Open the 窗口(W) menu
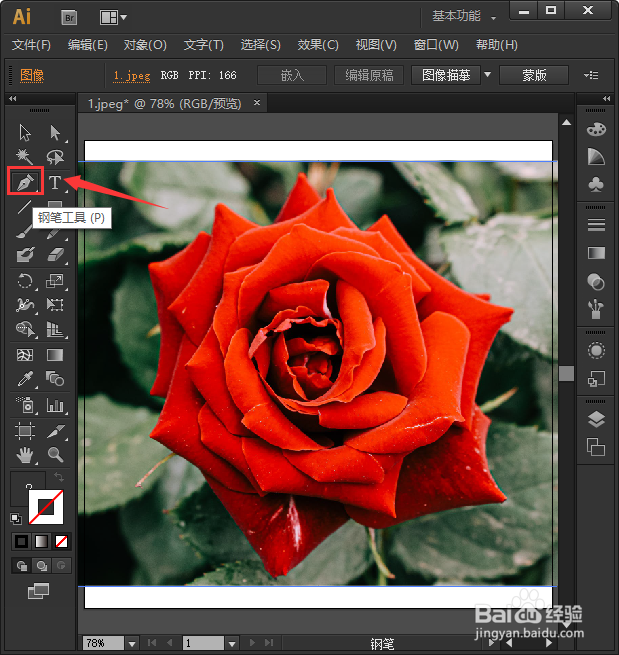Image resolution: width=619 pixels, height=655 pixels. [x=436, y=45]
